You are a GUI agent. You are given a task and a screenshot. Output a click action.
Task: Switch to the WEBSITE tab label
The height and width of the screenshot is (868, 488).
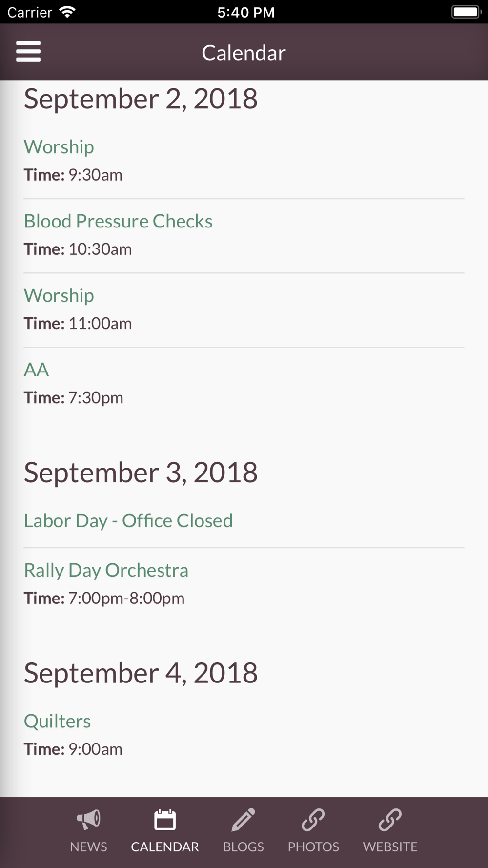390,847
